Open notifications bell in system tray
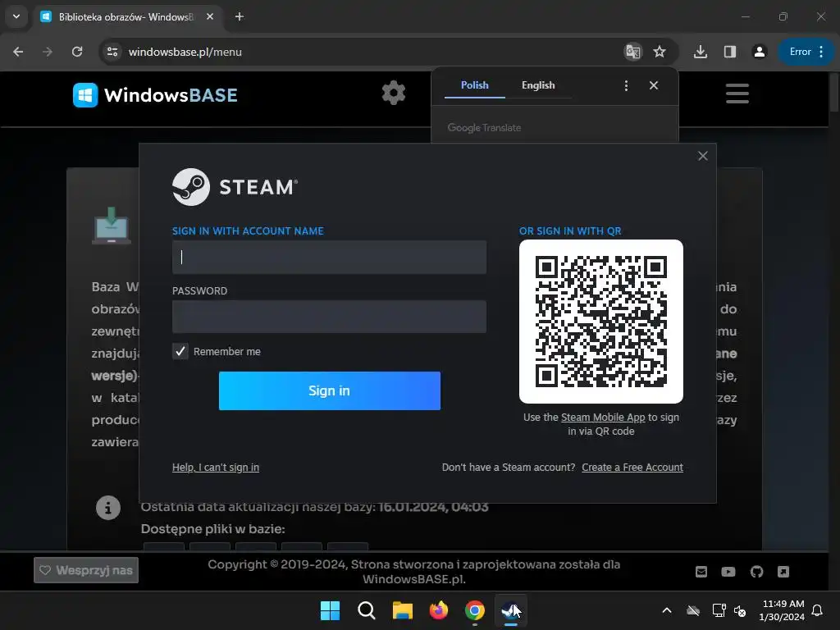This screenshot has height=630, width=840. pyautogui.click(x=817, y=610)
